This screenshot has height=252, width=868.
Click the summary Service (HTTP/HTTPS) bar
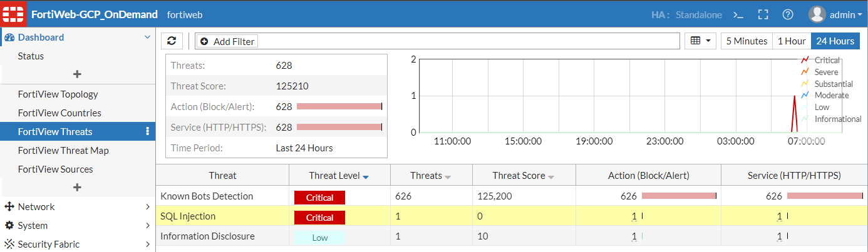[x=339, y=127]
